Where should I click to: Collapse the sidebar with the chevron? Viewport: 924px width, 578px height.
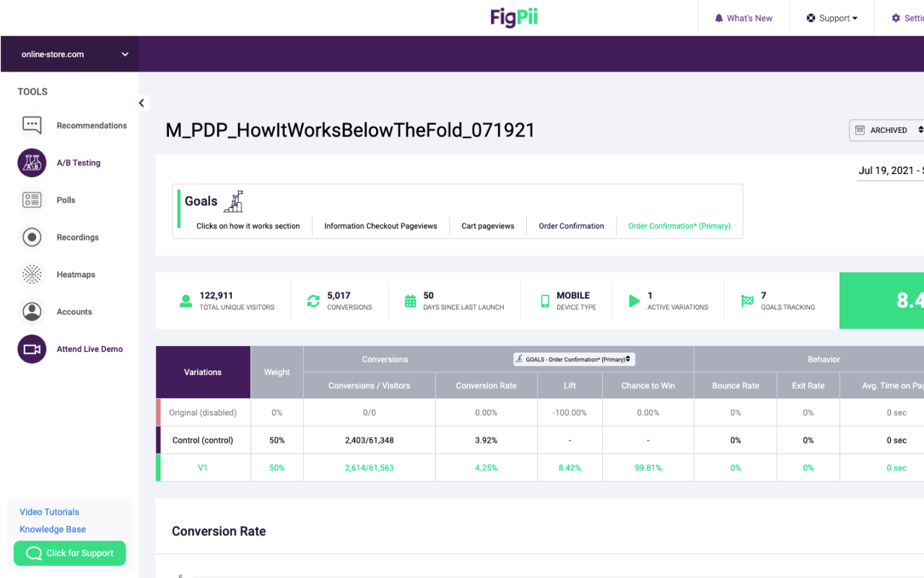coord(141,103)
